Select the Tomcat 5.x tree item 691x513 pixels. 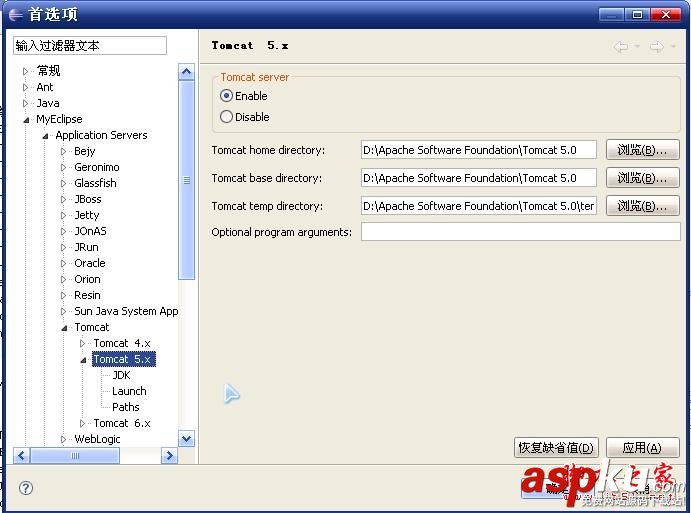[x=123, y=359]
